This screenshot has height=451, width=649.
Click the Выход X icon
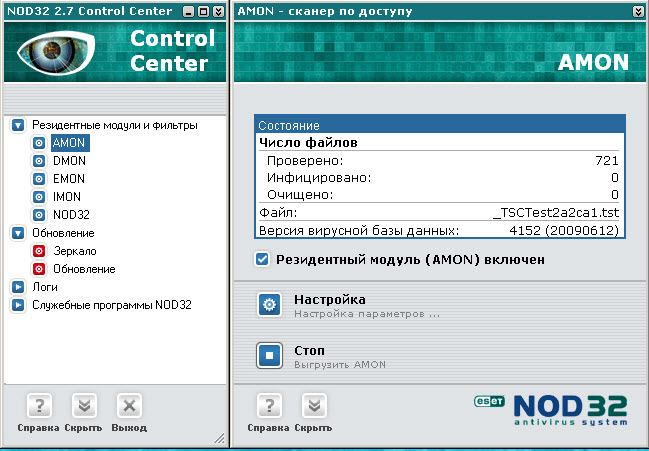[129, 406]
